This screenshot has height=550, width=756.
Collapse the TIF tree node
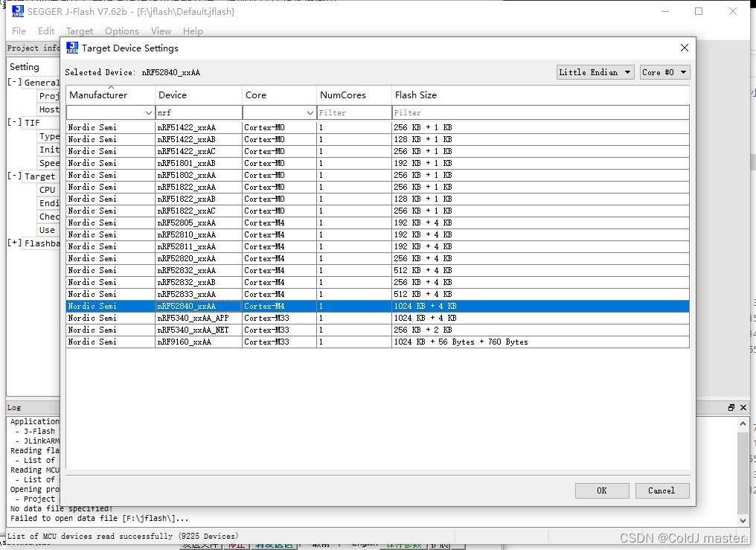point(14,123)
